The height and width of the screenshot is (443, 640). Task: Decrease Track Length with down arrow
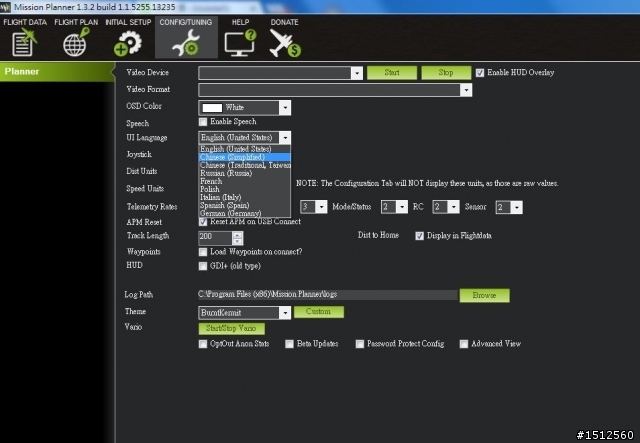tap(237, 241)
